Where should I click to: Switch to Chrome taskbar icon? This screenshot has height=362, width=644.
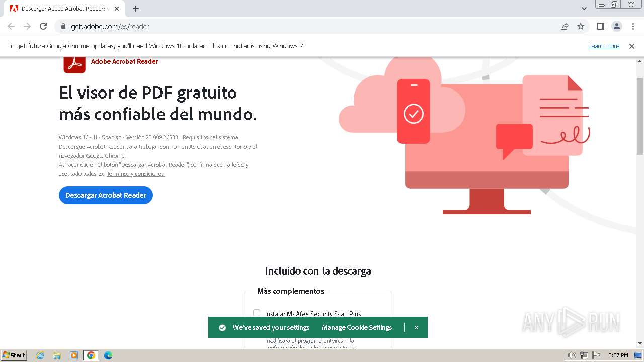(x=91, y=355)
